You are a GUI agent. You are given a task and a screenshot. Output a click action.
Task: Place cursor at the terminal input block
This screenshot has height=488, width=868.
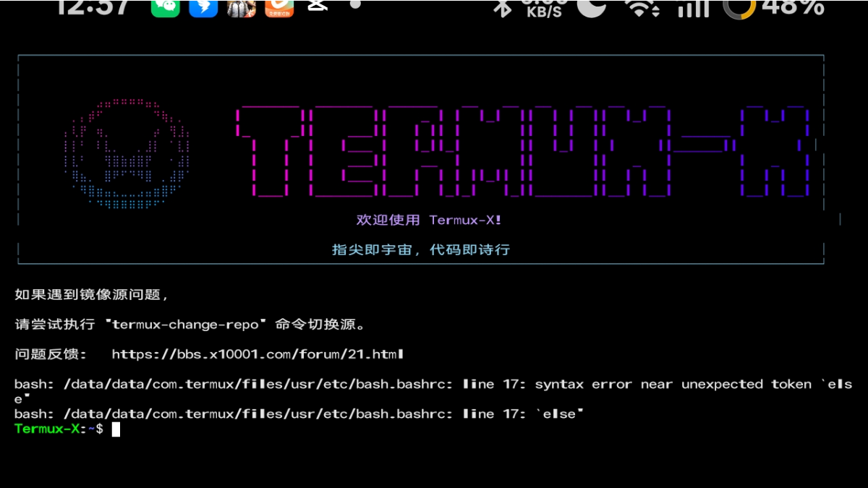pos(116,429)
